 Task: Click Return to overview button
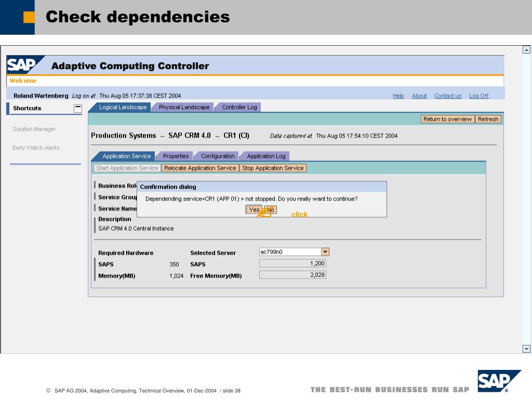[x=447, y=119]
